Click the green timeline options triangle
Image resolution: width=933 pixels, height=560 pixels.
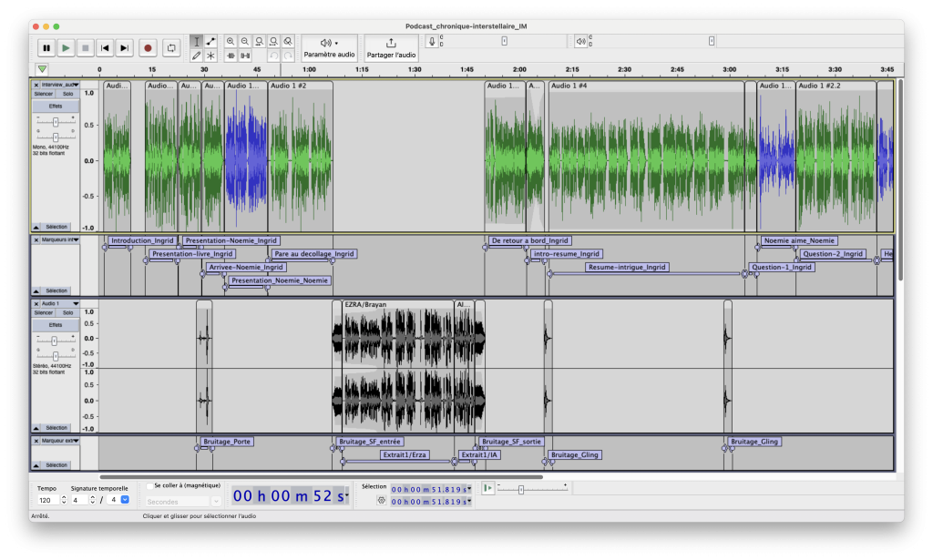point(42,69)
